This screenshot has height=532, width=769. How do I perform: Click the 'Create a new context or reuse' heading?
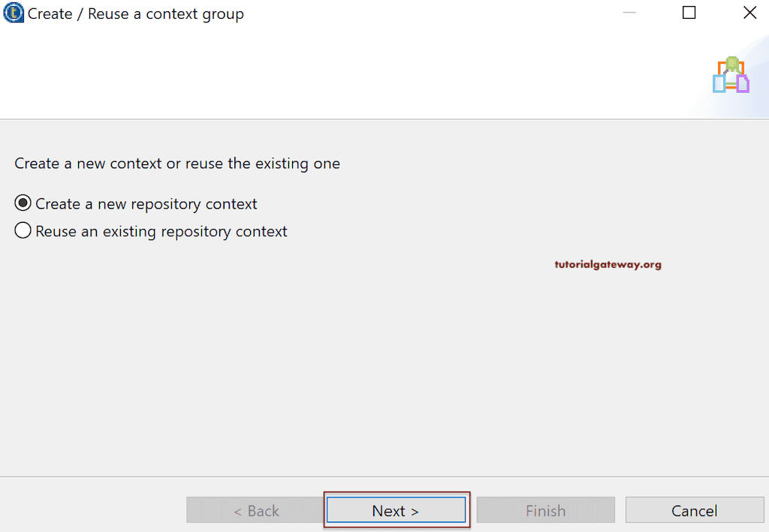coord(177,163)
